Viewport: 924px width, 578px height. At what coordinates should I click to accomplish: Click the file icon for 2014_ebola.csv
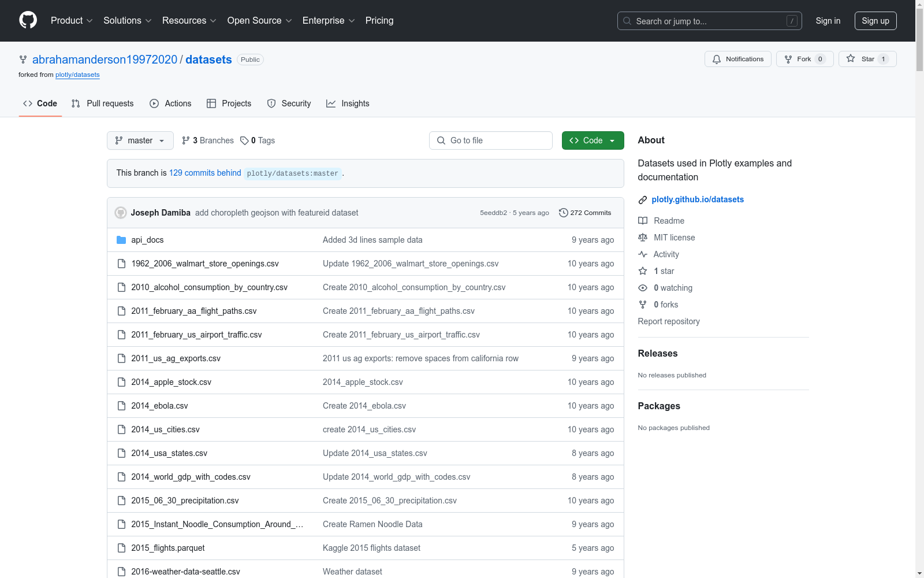[x=121, y=406]
